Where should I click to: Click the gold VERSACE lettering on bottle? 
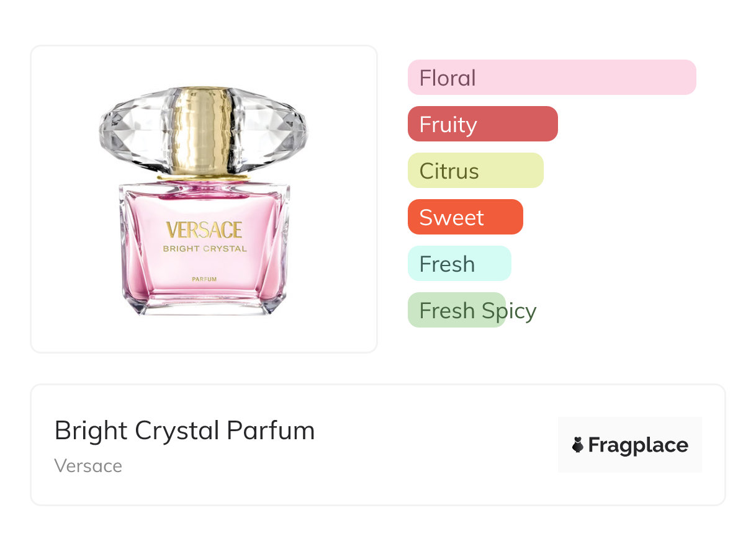point(204,231)
